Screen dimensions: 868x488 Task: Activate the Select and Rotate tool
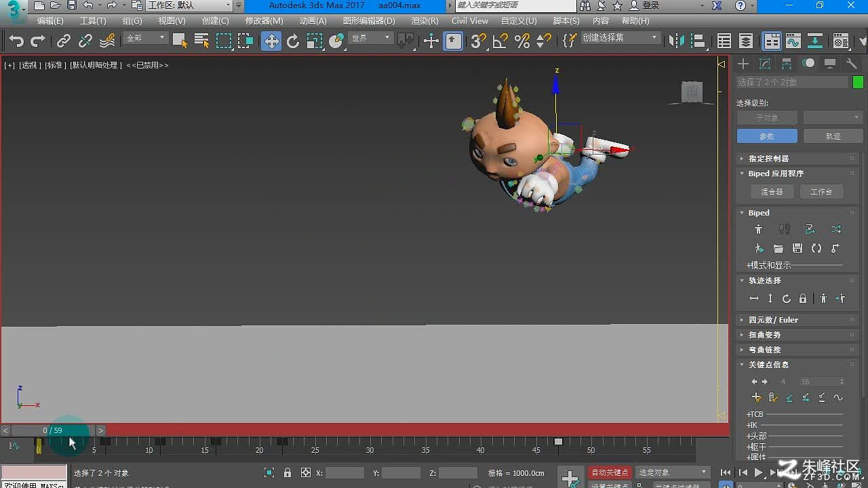pyautogui.click(x=293, y=41)
